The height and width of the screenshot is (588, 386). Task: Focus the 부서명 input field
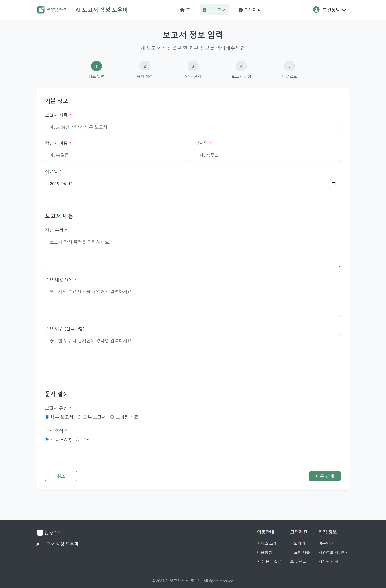point(268,155)
